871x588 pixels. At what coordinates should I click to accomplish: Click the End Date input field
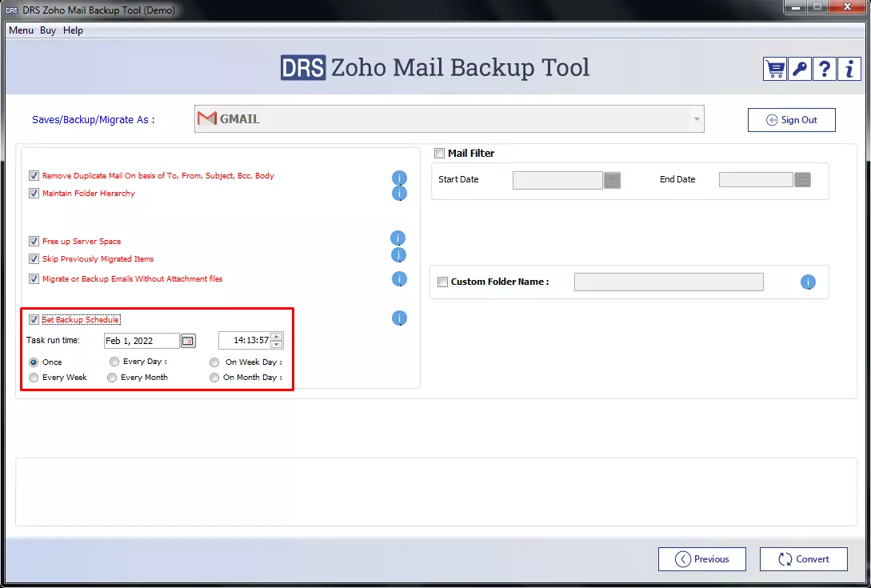(x=756, y=179)
